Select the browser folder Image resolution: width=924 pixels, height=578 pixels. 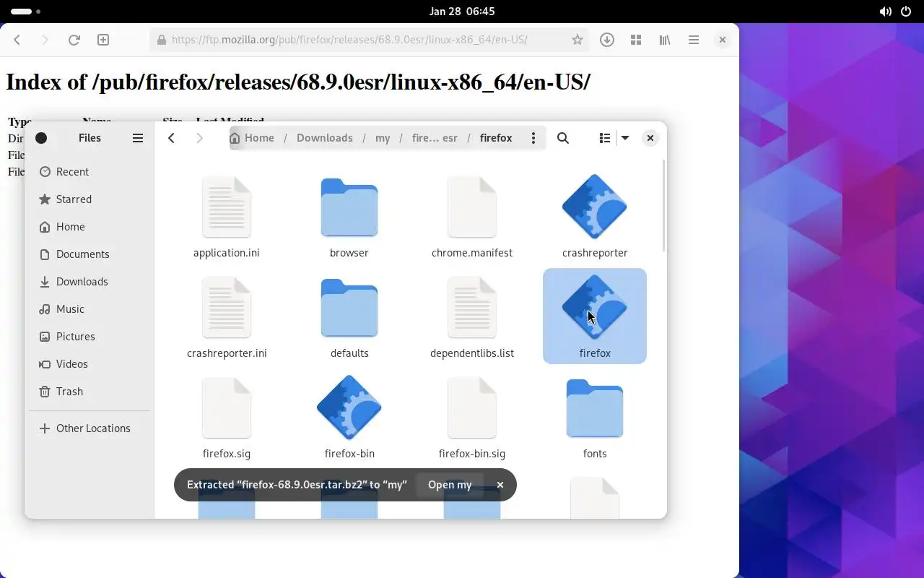click(349, 216)
